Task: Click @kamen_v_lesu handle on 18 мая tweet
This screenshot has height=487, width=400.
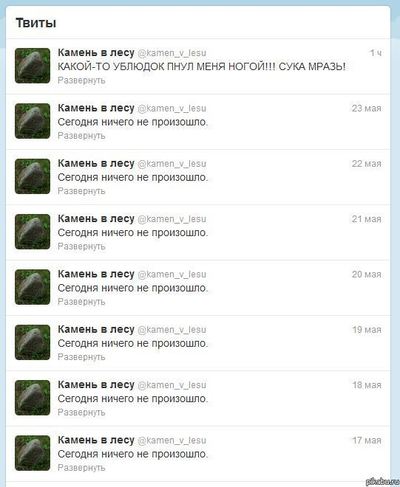Action: 172,385
